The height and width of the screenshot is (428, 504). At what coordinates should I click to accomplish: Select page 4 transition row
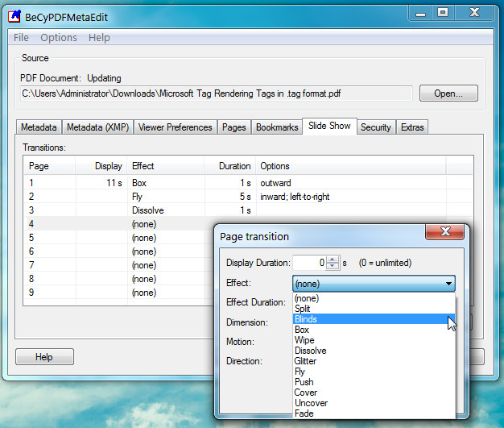pyautogui.click(x=119, y=224)
